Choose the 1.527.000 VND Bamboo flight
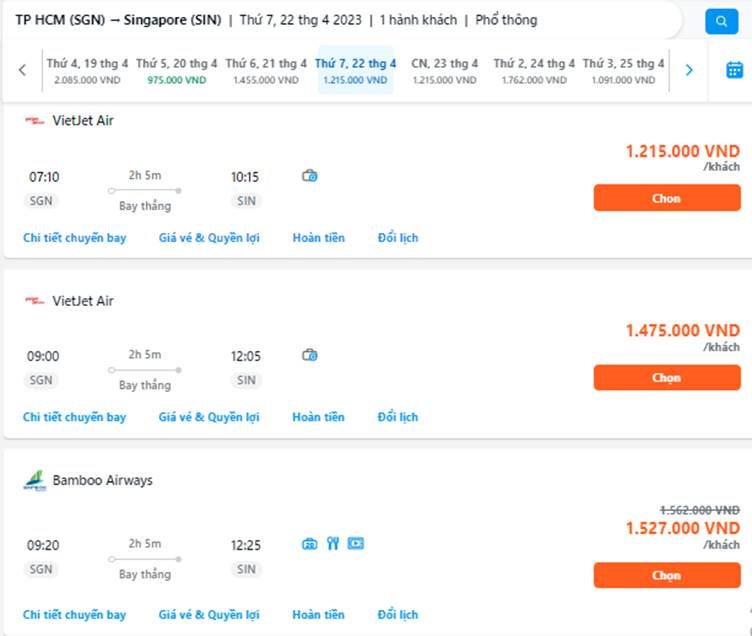 (x=666, y=576)
